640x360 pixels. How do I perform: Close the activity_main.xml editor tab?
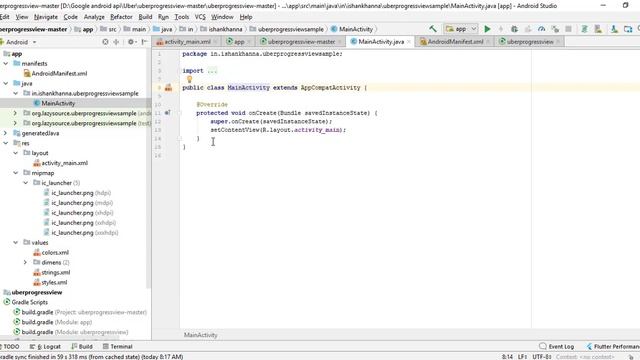click(216, 42)
